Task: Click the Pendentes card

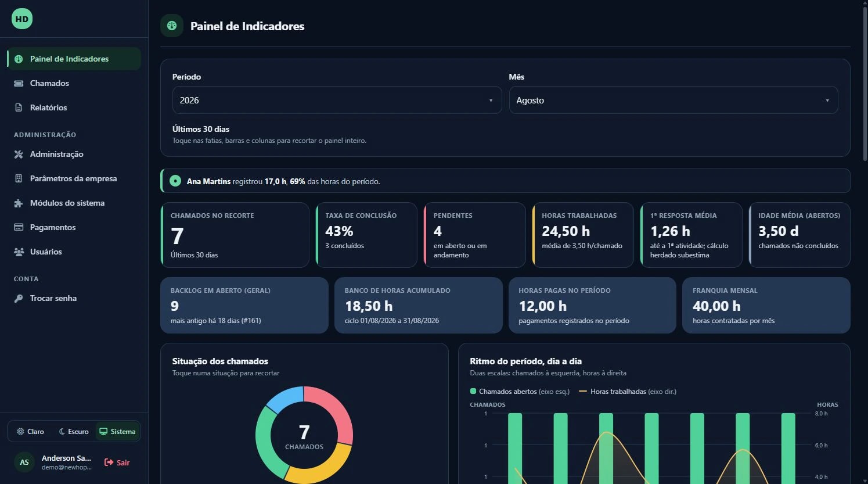Action: point(475,235)
